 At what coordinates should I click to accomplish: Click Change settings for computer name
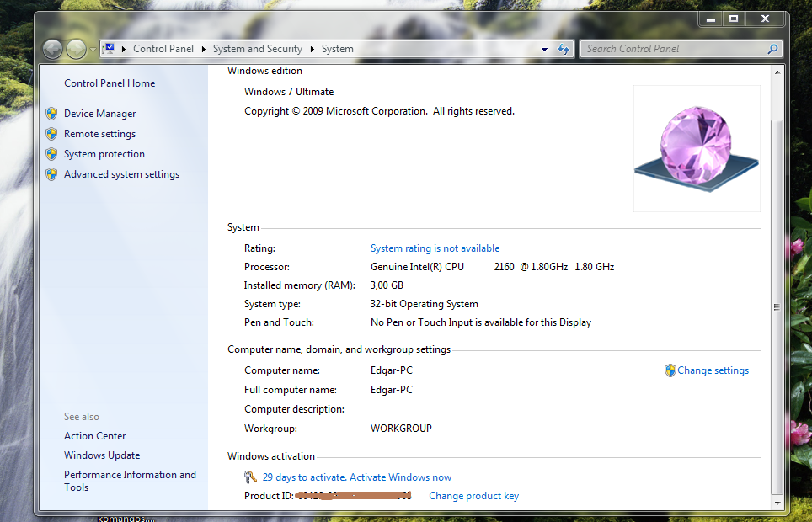(x=713, y=370)
